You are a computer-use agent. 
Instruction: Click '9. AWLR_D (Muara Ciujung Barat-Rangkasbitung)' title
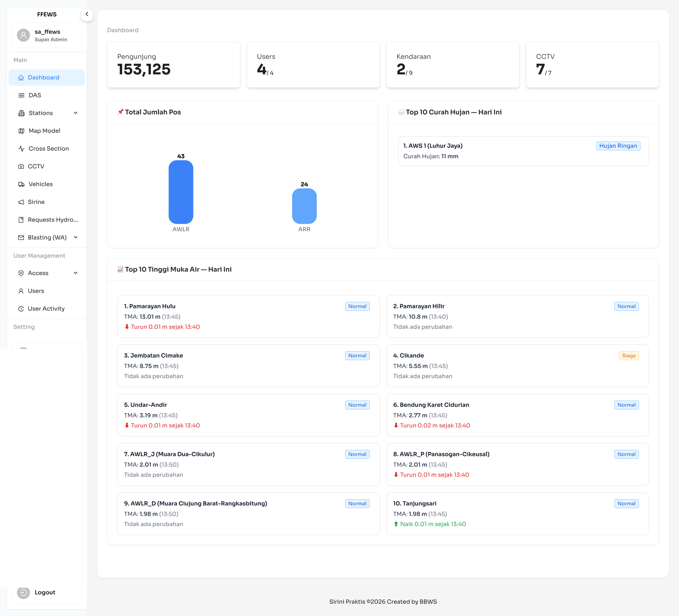click(195, 503)
